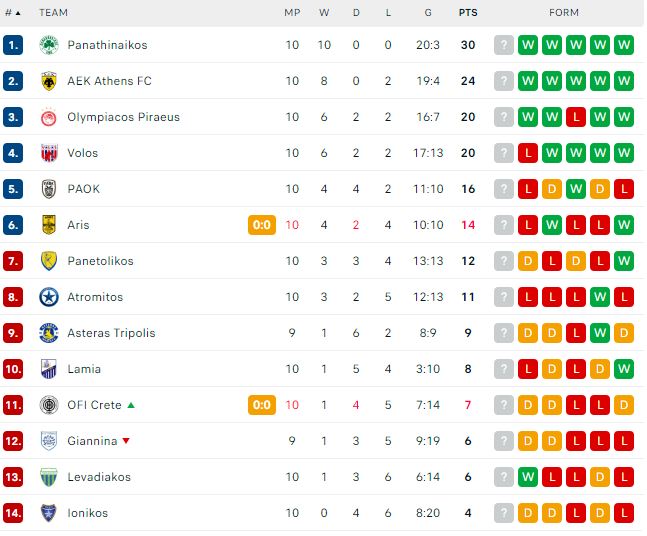Click the Asteras Tripolis badge

(49, 333)
